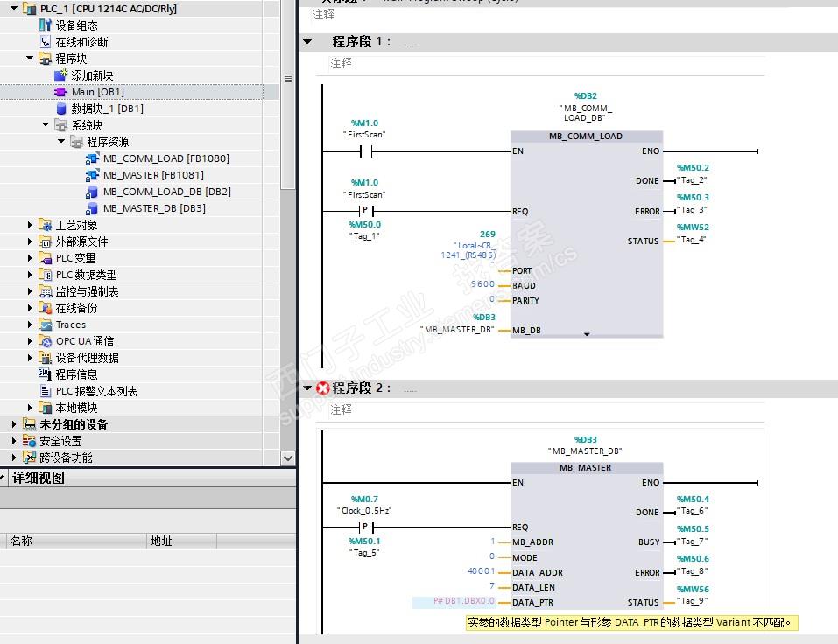This screenshot has height=644, width=838.
Task: Click the DATA_PTR input P#DB1.DBX0.0
Action: 454,601
